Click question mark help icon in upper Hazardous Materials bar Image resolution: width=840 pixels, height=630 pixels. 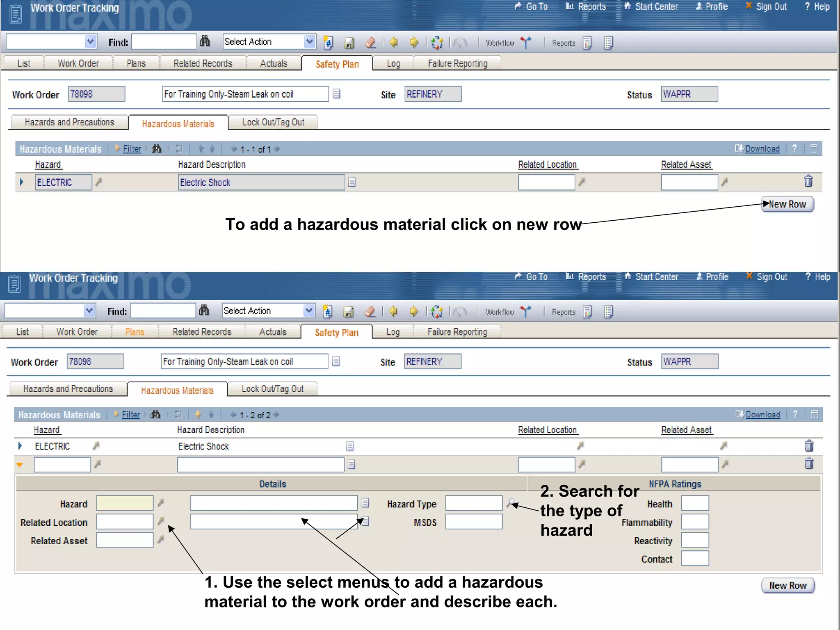click(794, 148)
